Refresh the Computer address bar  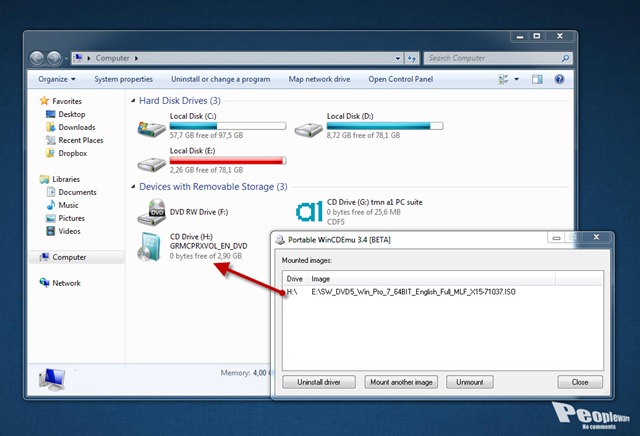pos(412,58)
